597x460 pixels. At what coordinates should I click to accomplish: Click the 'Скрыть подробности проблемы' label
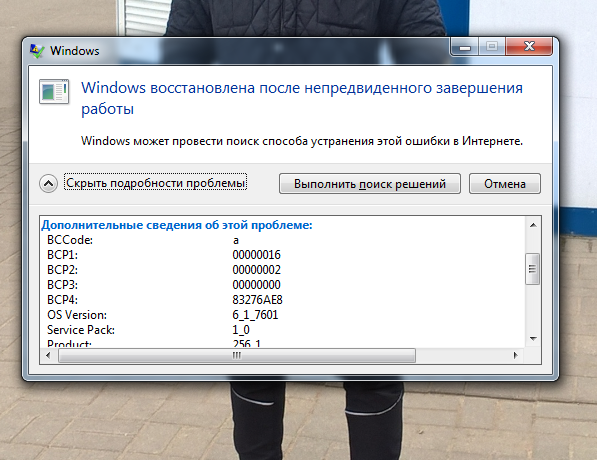[155, 183]
